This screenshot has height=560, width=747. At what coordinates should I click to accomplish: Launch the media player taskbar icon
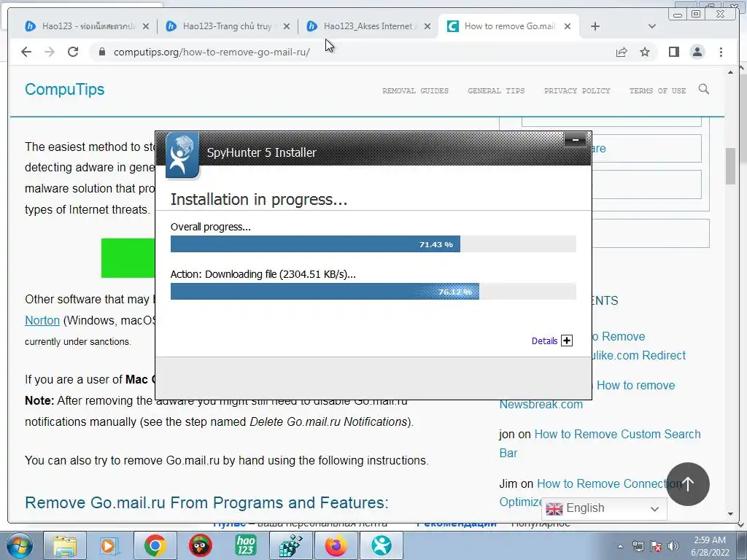109,545
